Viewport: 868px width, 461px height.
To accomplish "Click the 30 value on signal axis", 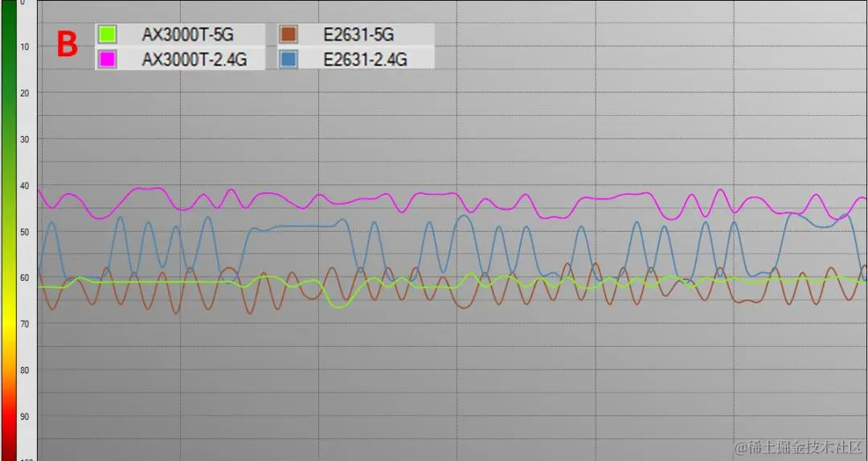I will click(24, 139).
